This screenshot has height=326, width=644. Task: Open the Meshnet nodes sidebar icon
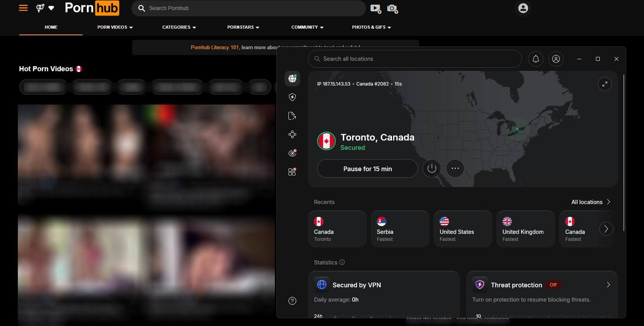(292, 134)
